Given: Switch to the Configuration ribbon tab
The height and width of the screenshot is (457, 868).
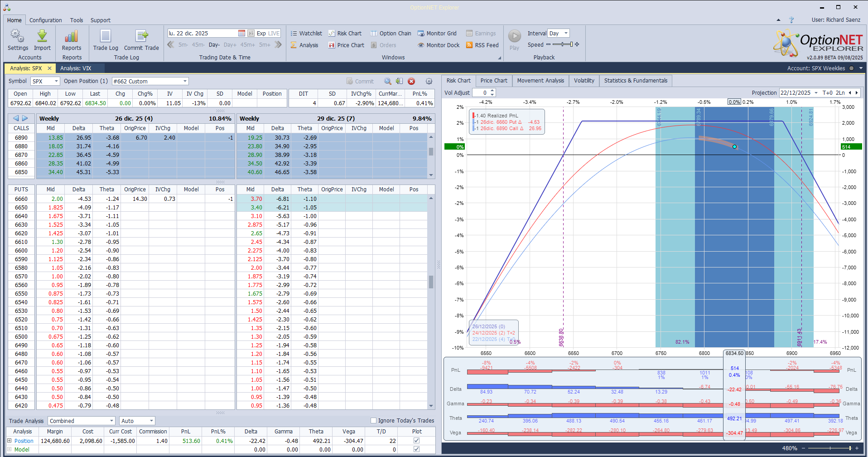Looking at the screenshot, I should [45, 20].
